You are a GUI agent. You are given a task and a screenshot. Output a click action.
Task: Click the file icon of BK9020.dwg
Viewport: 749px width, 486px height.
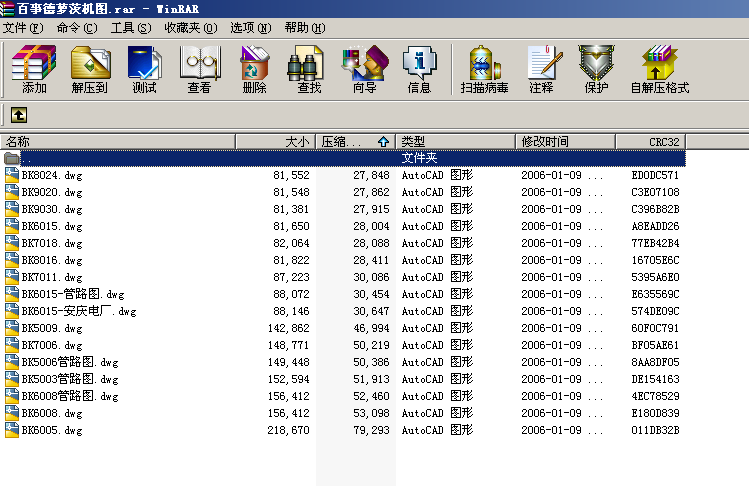click(x=11, y=192)
